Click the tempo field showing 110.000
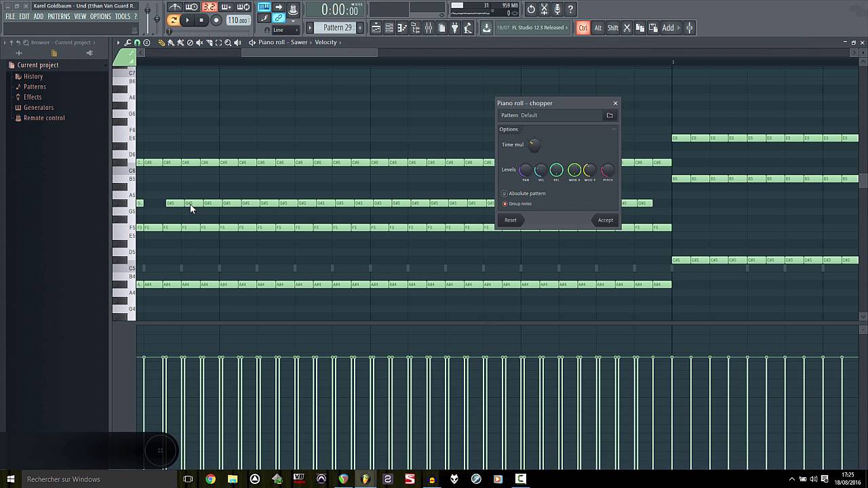This screenshot has height=488, width=868. [x=238, y=20]
